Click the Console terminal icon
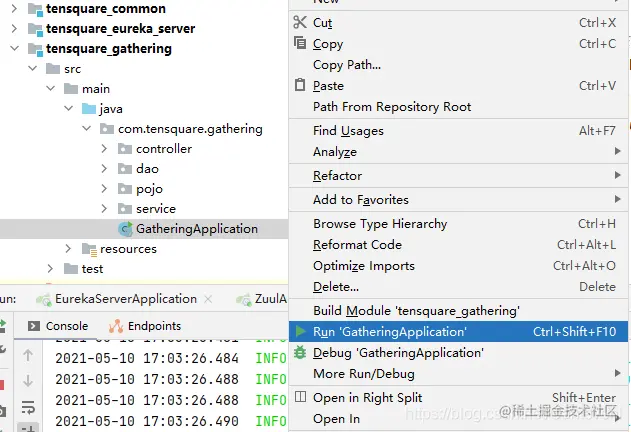Screen dimensions: 631x432 tap(34, 326)
